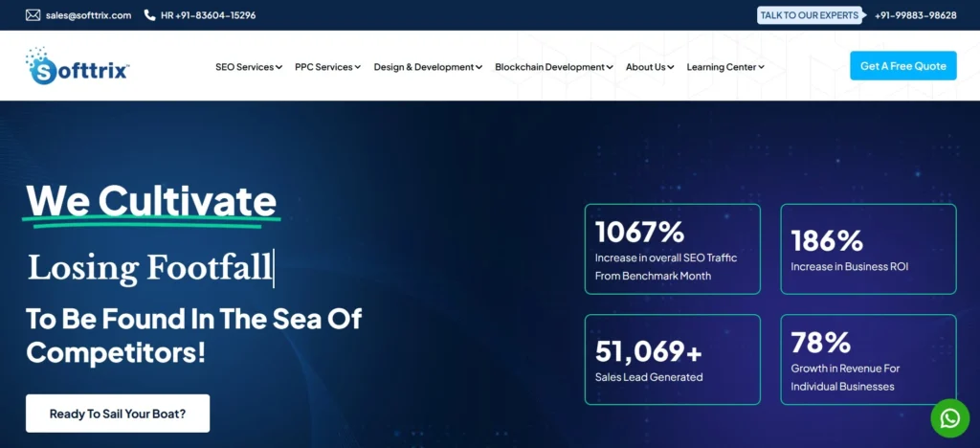Image resolution: width=980 pixels, height=448 pixels.
Task: Click the 51,069+ Sales Lead card
Action: (x=673, y=359)
